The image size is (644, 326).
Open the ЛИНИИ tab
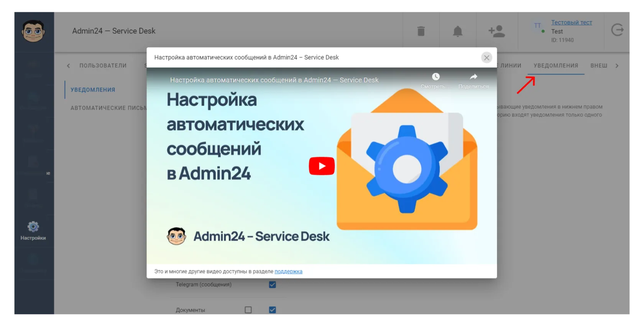tap(510, 66)
